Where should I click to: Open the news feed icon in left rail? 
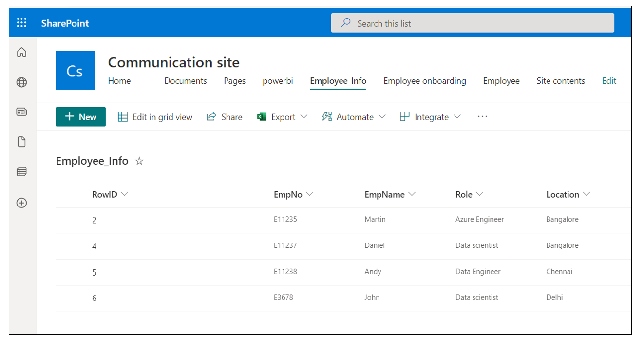tap(21, 112)
